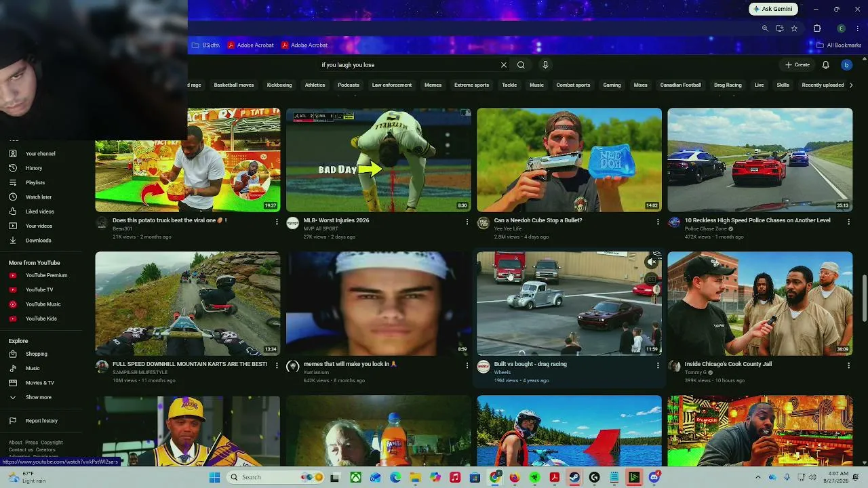Open menu for Cook County Jail video

click(848, 365)
